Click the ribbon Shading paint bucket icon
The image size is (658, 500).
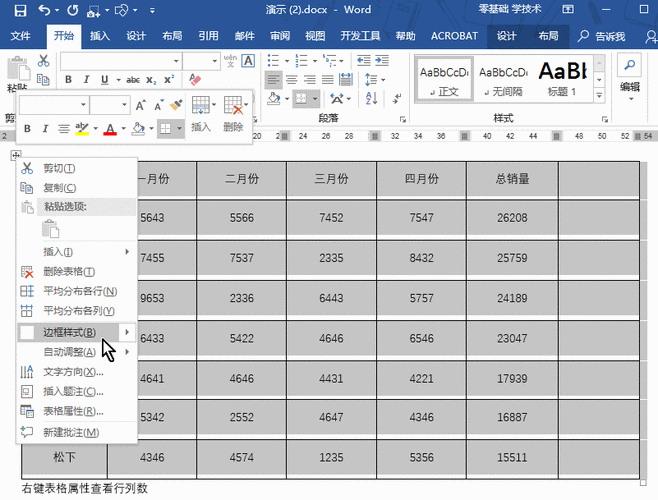point(274,99)
